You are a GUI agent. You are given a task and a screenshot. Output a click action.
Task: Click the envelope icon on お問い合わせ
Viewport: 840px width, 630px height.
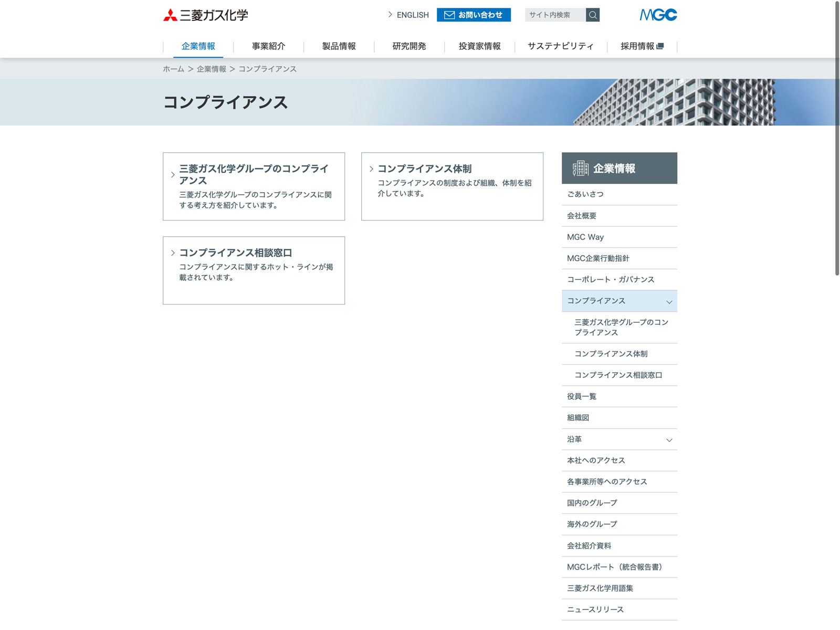(x=449, y=15)
